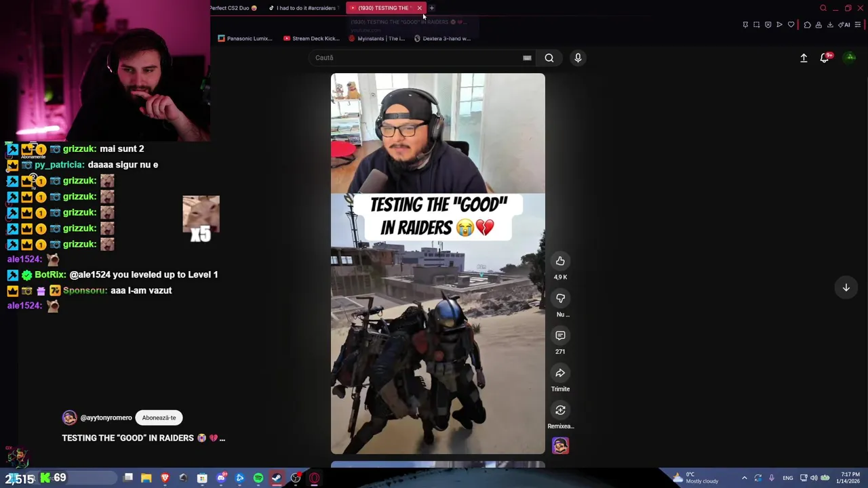868x488 pixels.
Task: Click the ENG language indicator
Action: click(787, 478)
